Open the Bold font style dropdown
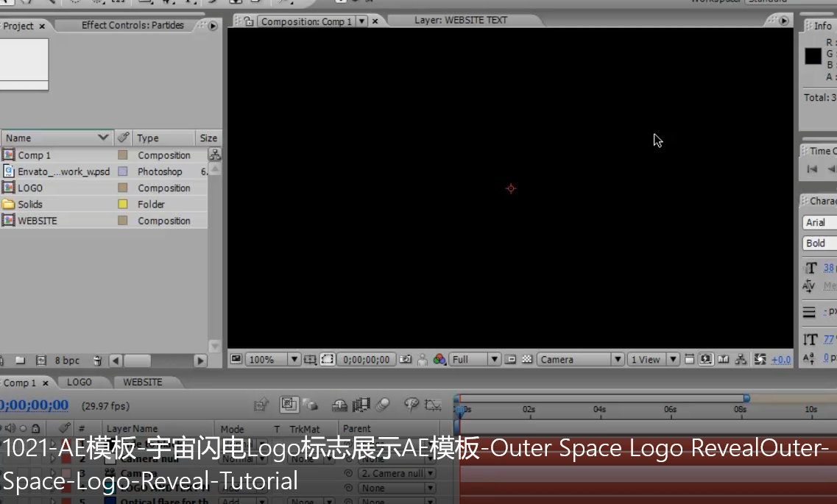Screen dimensions: 837x504 point(819,244)
